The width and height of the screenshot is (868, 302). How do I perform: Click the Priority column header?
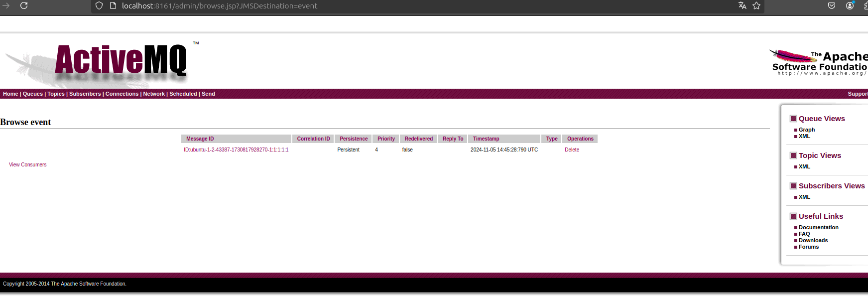tap(386, 139)
